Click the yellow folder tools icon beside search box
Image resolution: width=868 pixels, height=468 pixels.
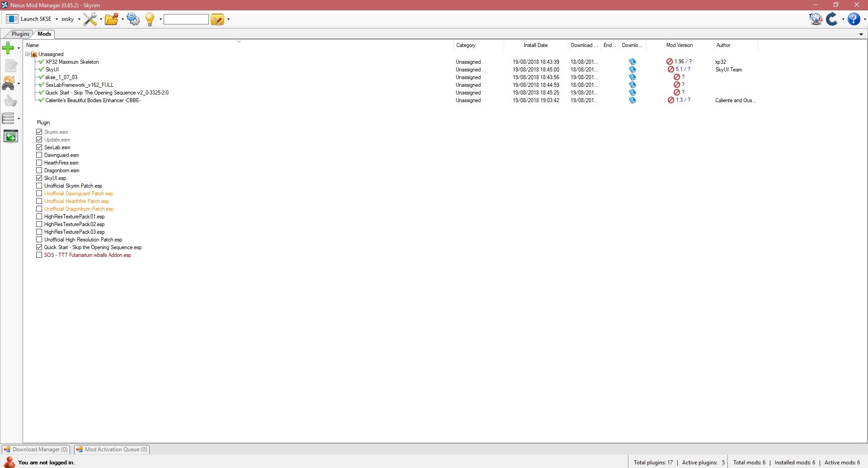217,19
